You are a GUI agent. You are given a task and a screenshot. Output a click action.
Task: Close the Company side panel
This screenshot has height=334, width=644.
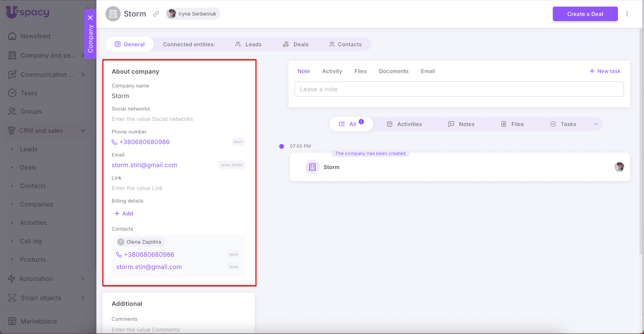(x=90, y=18)
